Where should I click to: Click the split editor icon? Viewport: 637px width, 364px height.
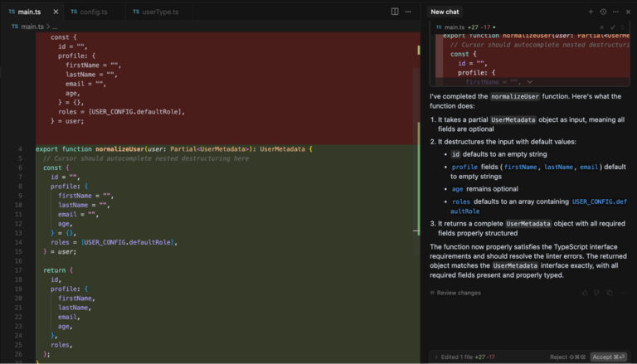(395, 12)
